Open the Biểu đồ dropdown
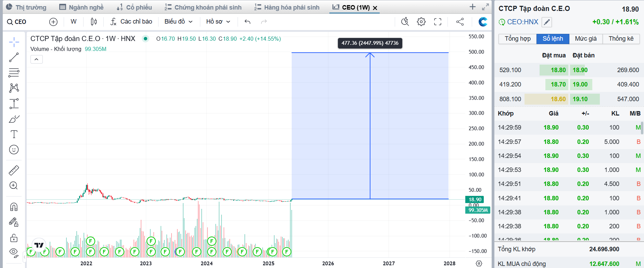Image resolution: width=644 pixels, height=268 pixels. (x=178, y=22)
